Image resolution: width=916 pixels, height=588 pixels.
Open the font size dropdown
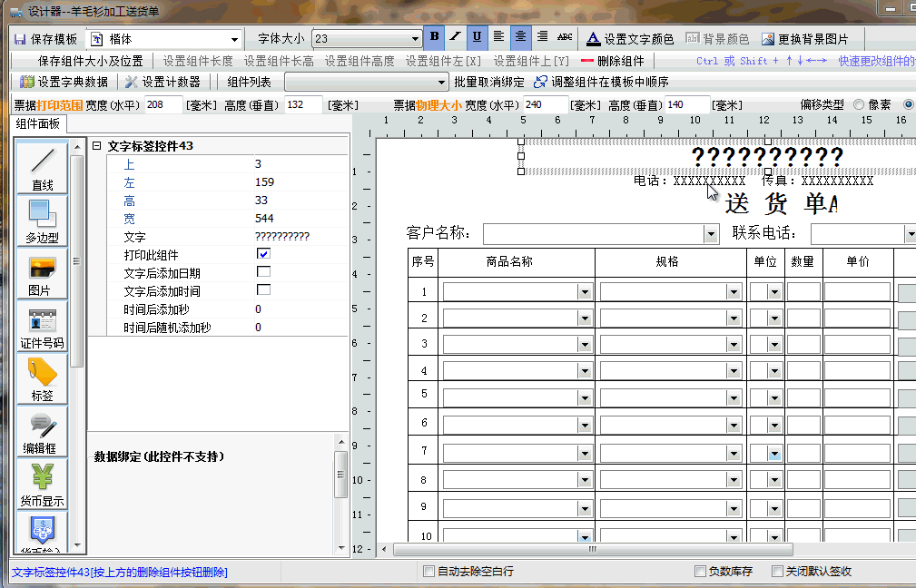pyautogui.click(x=415, y=39)
